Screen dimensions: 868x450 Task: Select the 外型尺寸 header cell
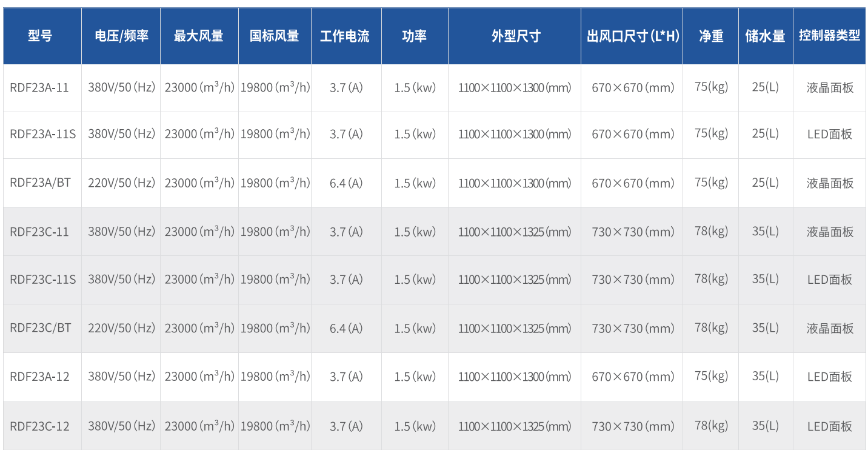coord(515,36)
